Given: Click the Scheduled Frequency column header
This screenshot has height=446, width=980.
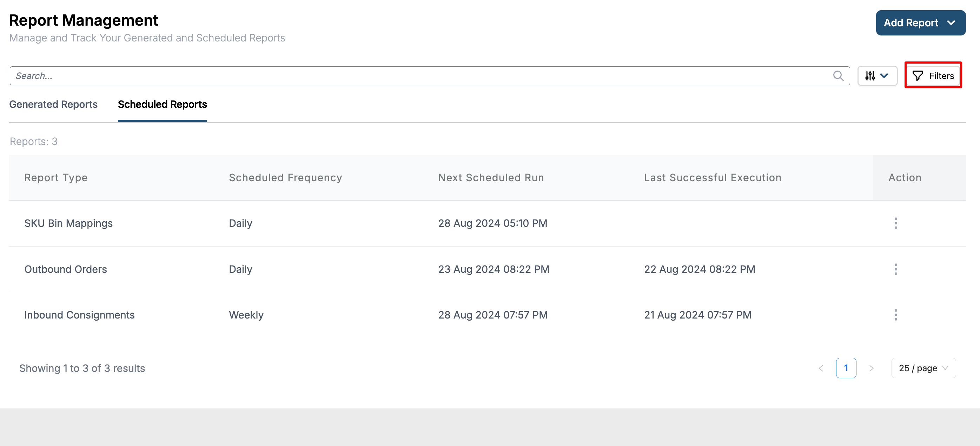Looking at the screenshot, I should (x=285, y=178).
